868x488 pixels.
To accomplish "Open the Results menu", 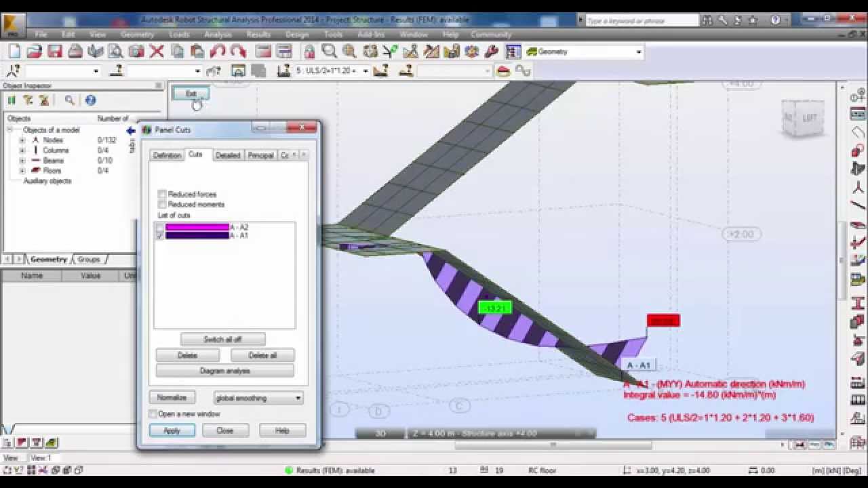I will click(x=258, y=34).
